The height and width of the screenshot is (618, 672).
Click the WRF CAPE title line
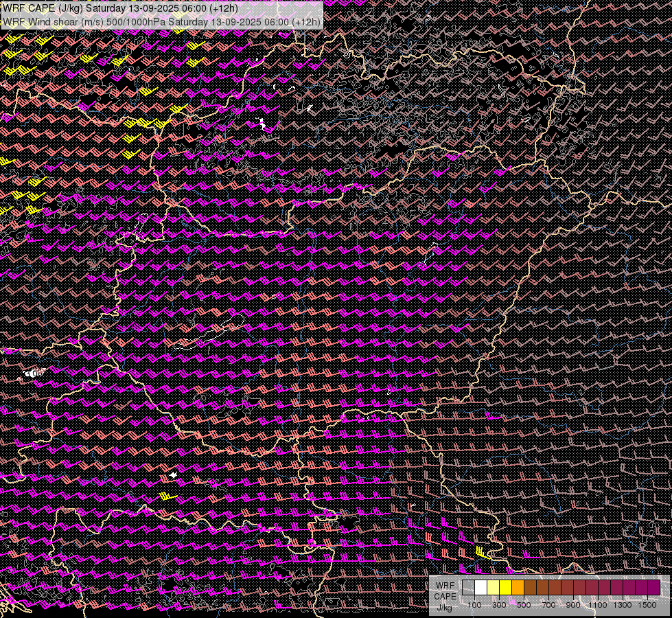[121, 9]
